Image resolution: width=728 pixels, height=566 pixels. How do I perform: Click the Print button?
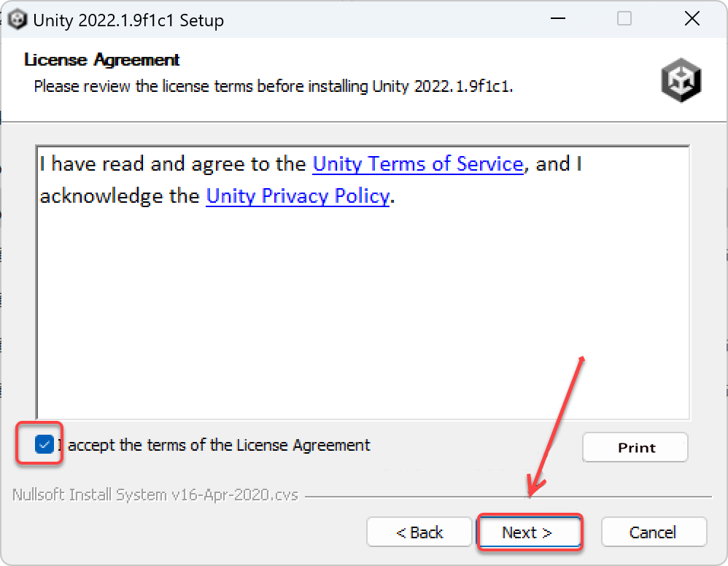(x=635, y=447)
